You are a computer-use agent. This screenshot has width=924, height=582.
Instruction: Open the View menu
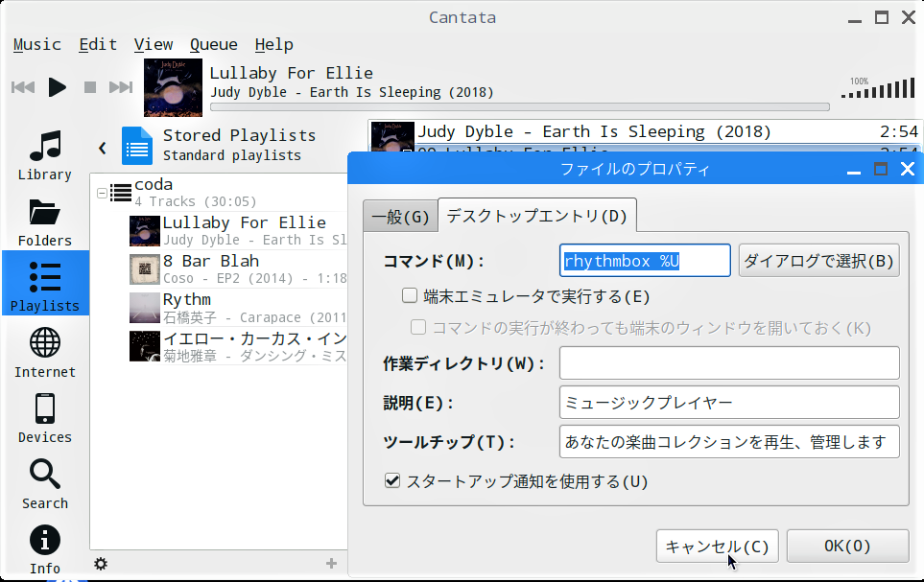(x=154, y=45)
